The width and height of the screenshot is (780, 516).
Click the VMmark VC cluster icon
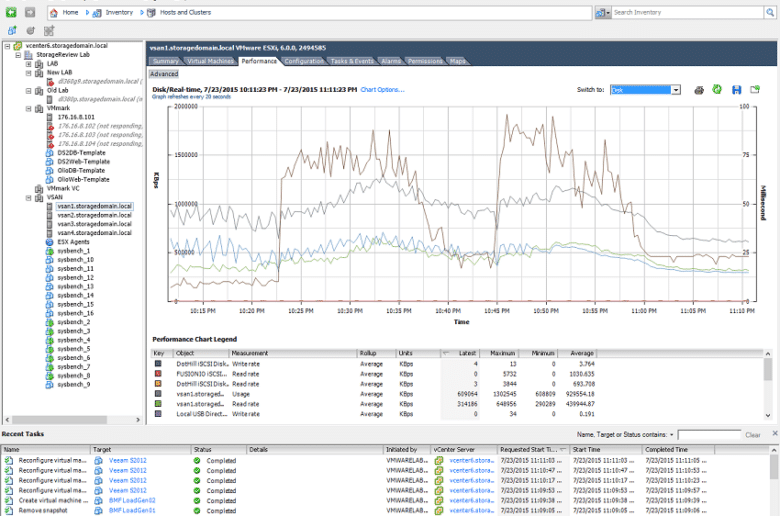tap(39, 189)
